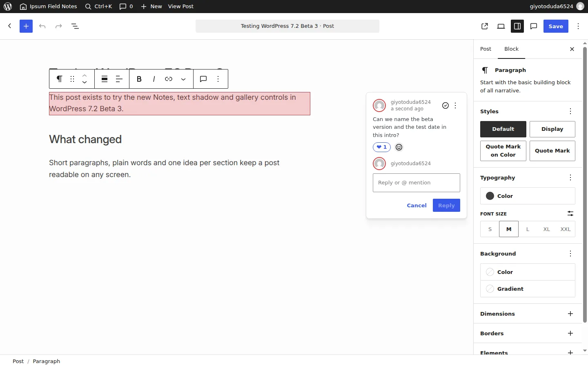Cancel the note reply
Image resolution: width=588 pixels, height=368 pixels.
[x=416, y=205]
